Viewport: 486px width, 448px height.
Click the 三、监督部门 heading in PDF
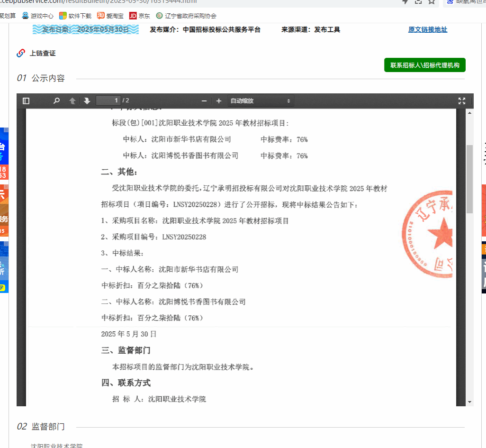[x=126, y=351]
